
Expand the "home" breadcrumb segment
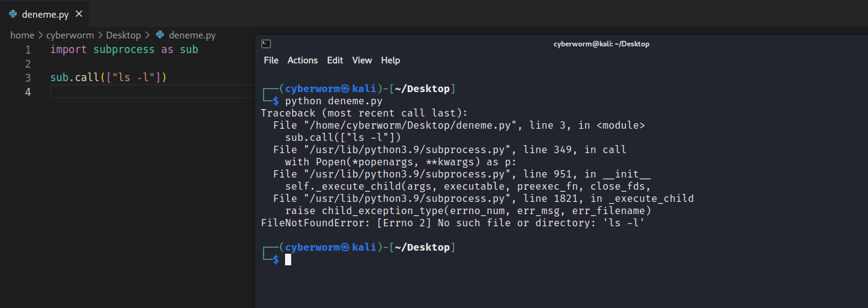pyautogui.click(x=22, y=35)
